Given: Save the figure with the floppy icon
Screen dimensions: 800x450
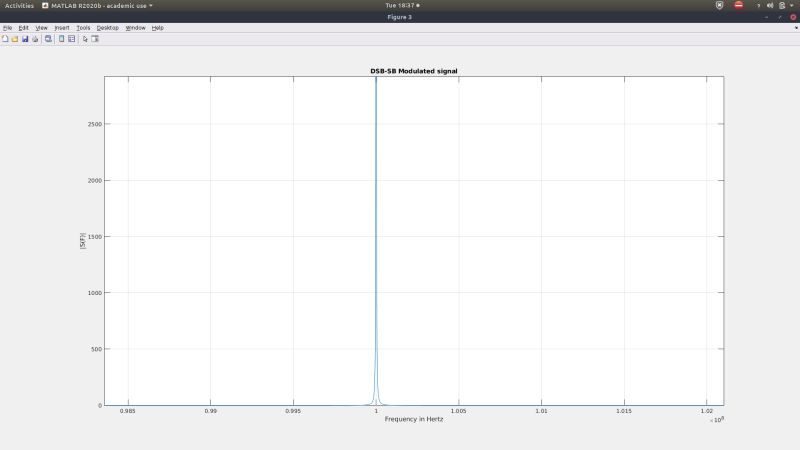Looking at the screenshot, I should click(x=25, y=39).
